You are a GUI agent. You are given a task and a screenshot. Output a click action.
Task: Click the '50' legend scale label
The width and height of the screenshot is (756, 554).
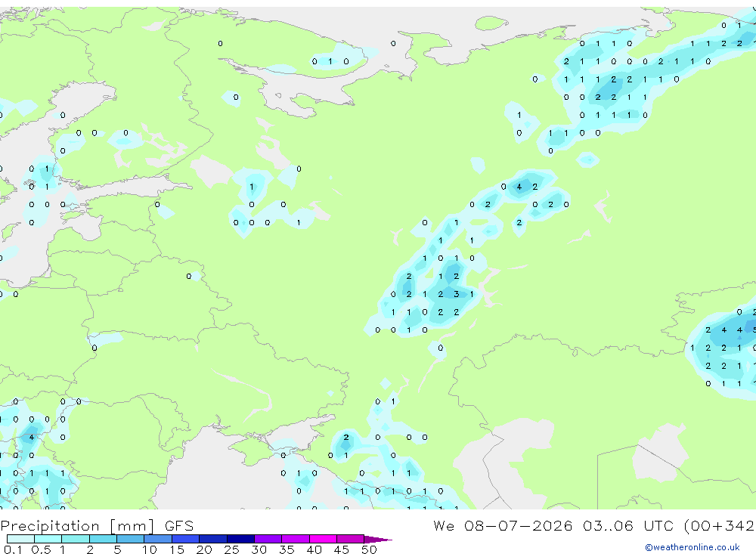[369, 549]
